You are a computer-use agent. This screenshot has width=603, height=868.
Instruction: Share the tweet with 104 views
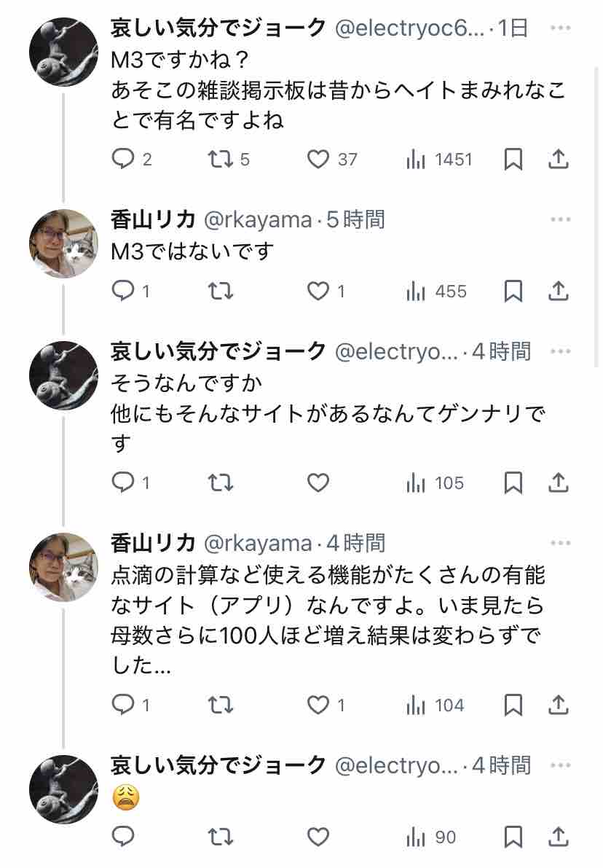(x=558, y=705)
